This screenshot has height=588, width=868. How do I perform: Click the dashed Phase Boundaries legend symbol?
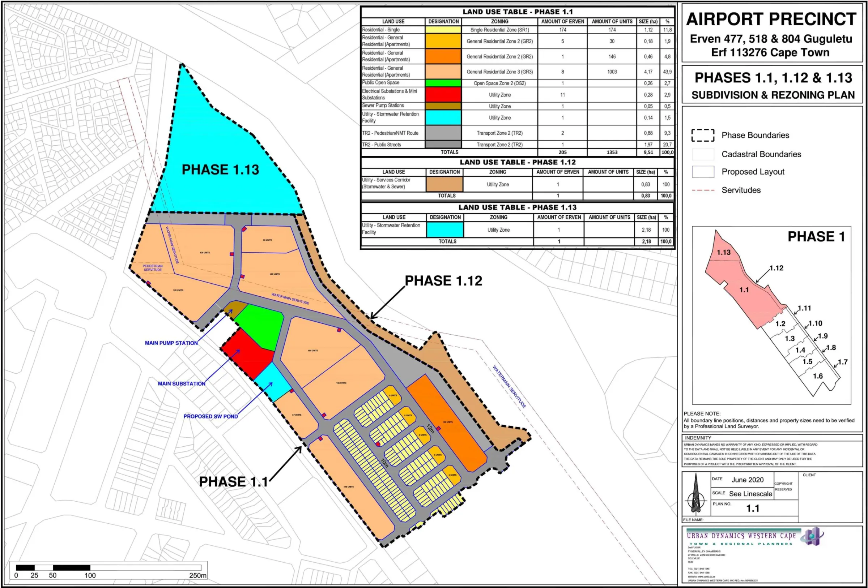[x=703, y=136]
